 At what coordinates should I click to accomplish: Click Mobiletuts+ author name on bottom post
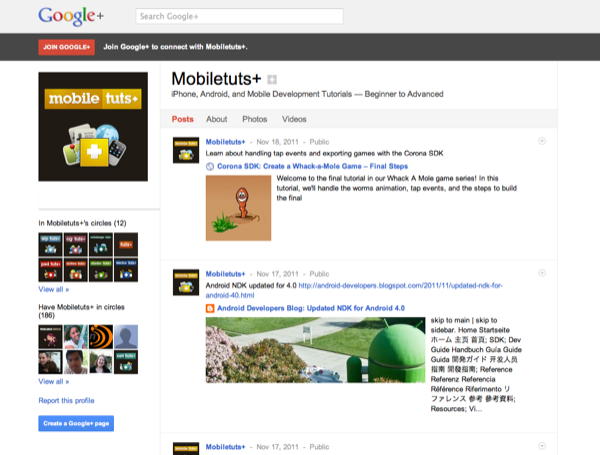[x=225, y=447]
